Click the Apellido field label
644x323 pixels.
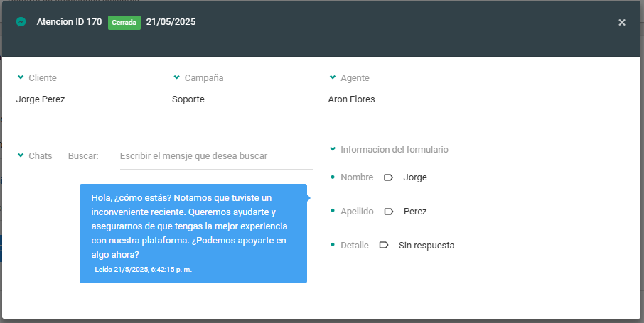click(357, 212)
